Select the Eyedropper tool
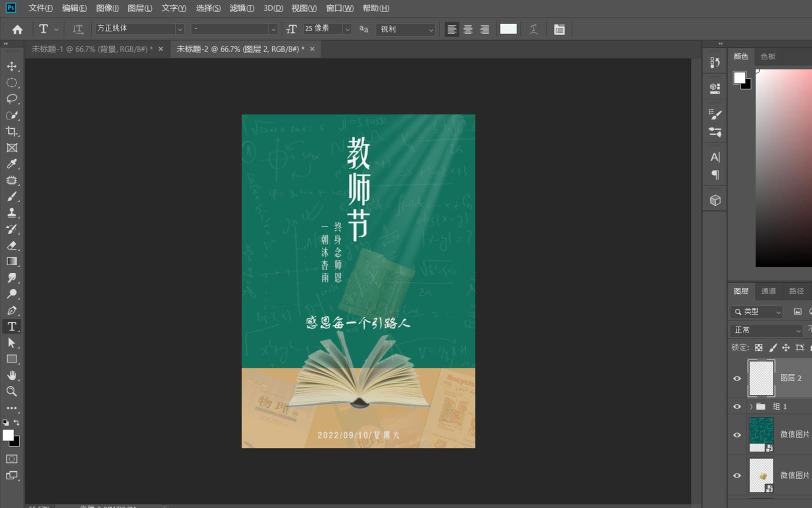812x508 pixels. 11,164
